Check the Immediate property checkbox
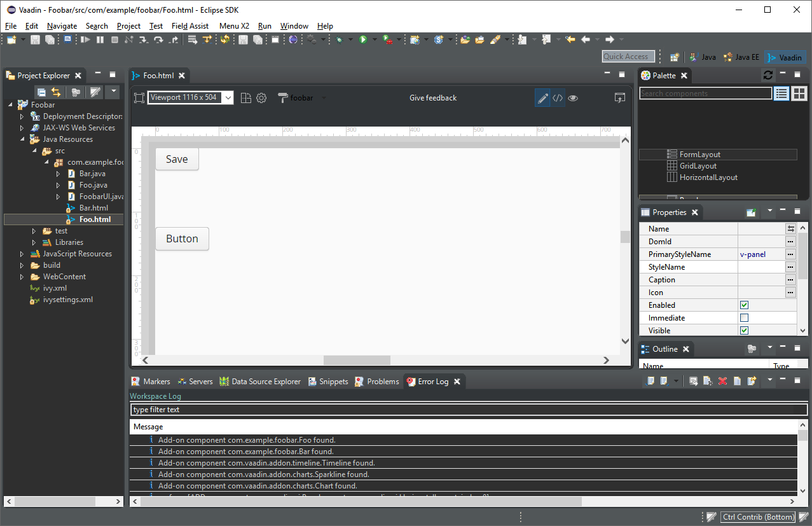This screenshot has height=526, width=812. (744, 318)
